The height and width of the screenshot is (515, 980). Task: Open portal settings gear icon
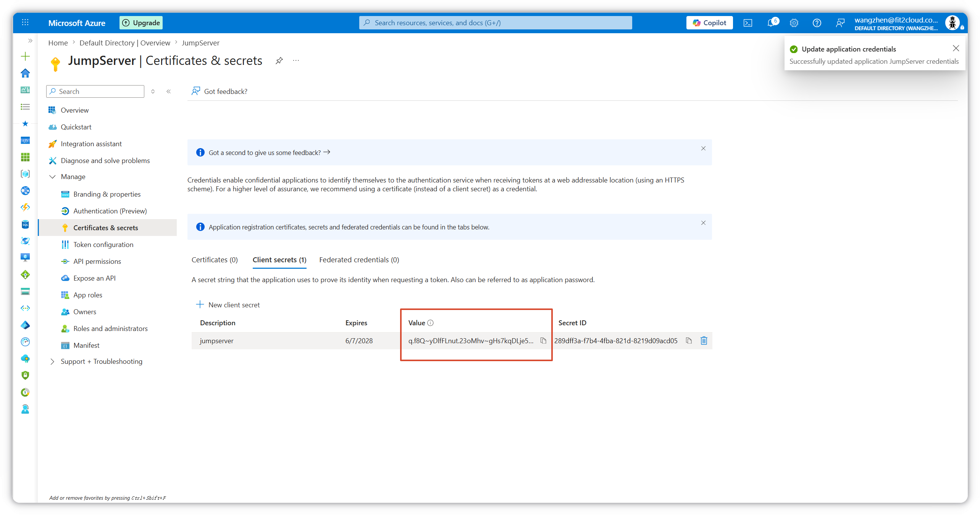[794, 23]
